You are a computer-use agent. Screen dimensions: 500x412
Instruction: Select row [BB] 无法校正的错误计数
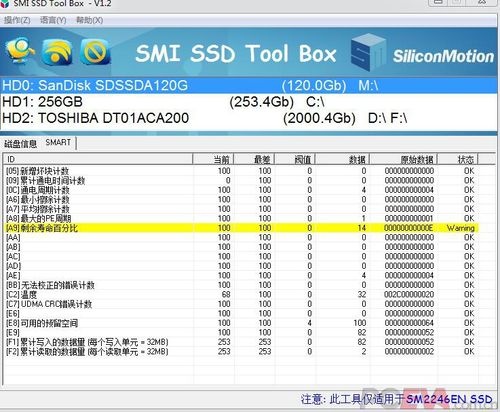click(241, 285)
